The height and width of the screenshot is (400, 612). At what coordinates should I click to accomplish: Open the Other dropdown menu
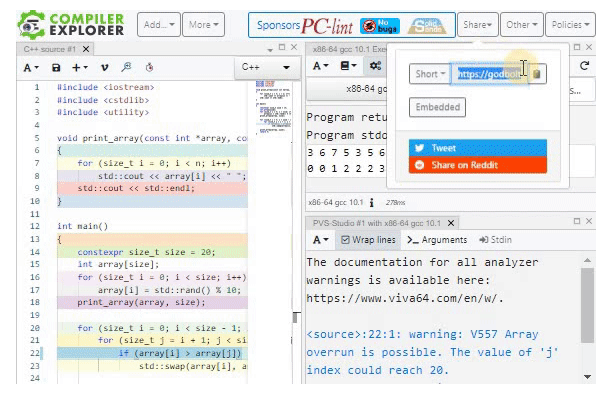point(521,25)
